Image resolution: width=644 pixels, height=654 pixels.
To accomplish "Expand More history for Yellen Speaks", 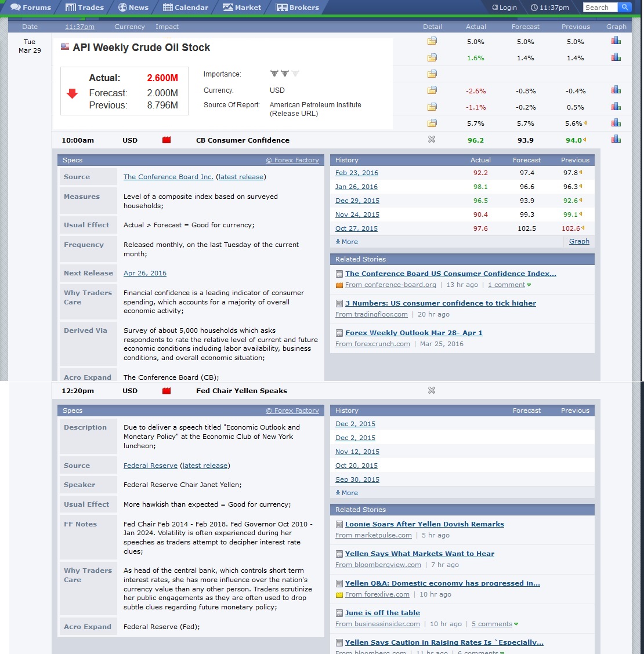I will (347, 493).
